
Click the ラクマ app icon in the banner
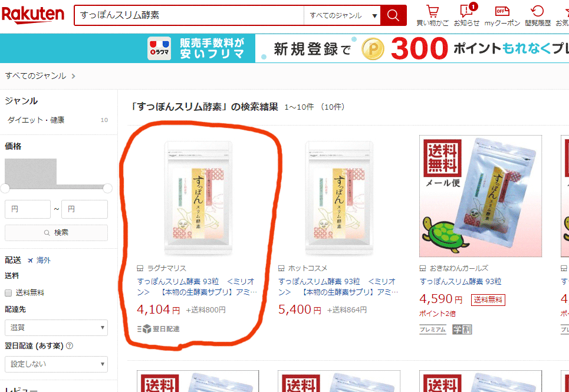(x=159, y=48)
